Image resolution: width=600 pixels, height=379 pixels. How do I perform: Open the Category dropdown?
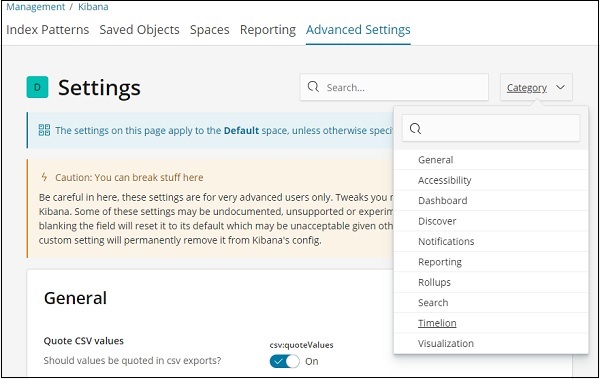[536, 87]
